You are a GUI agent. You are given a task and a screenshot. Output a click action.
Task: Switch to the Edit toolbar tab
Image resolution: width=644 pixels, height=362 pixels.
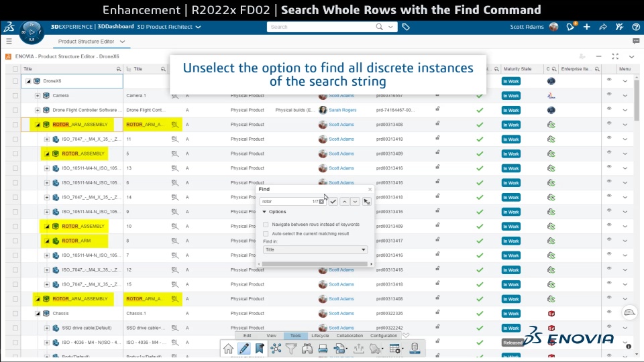pyautogui.click(x=248, y=336)
